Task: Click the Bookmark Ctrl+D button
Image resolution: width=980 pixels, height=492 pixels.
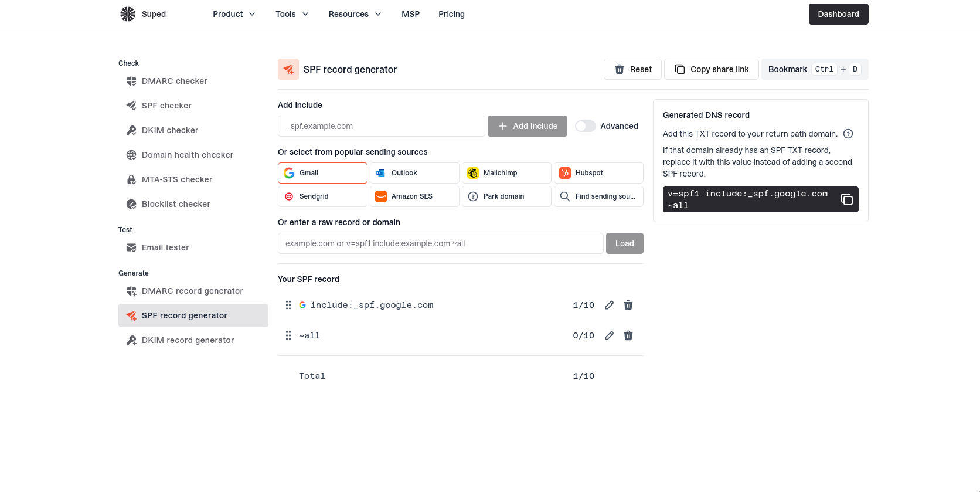Action: 815,69
